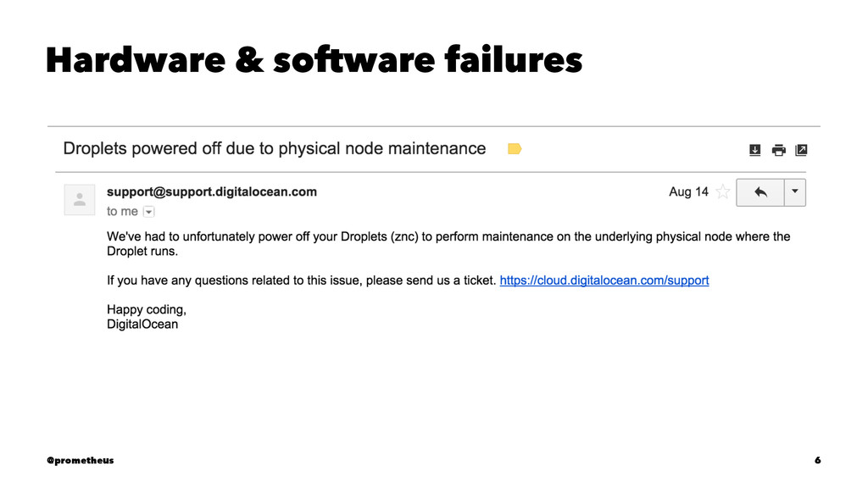868x488 pixels.
Task: Click the 'to me' recipient text
Action: pyautogui.click(x=122, y=211)
